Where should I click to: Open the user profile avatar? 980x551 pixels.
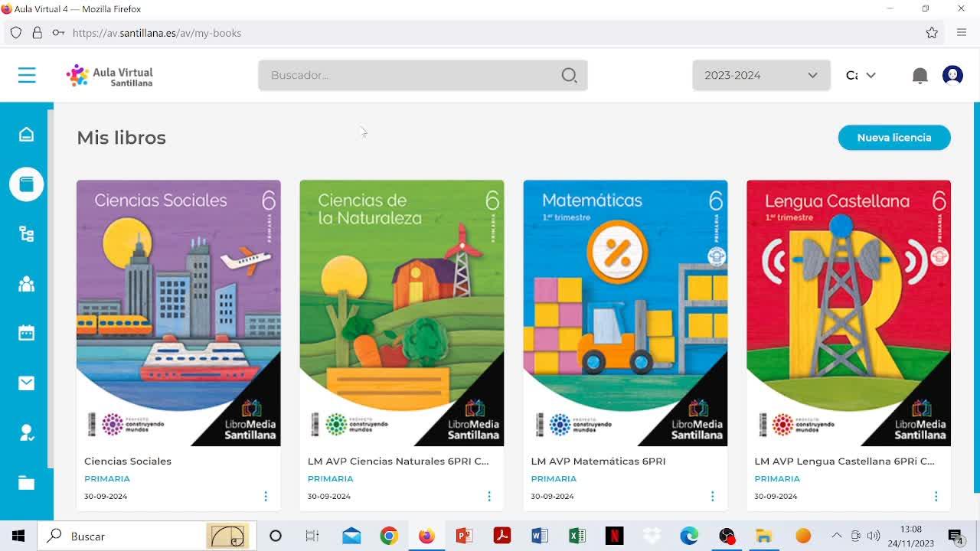[952, 75]
